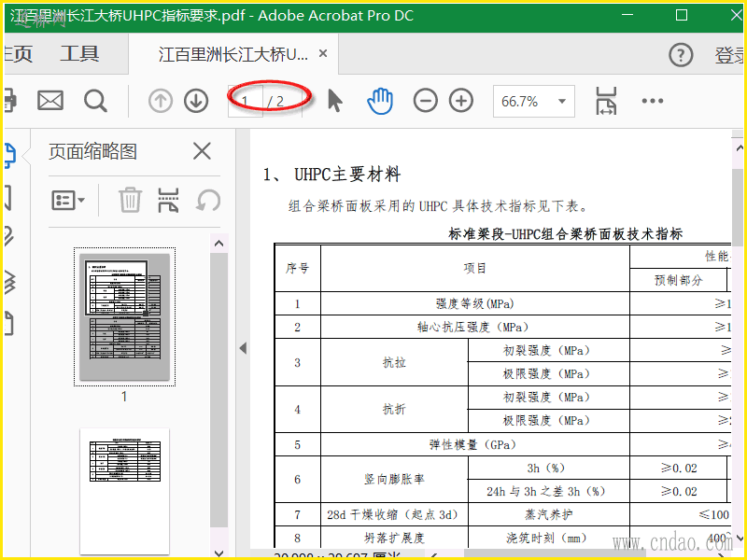Click thumbnail panel print pages icon
747x560 pixels.
pos(168,200)
